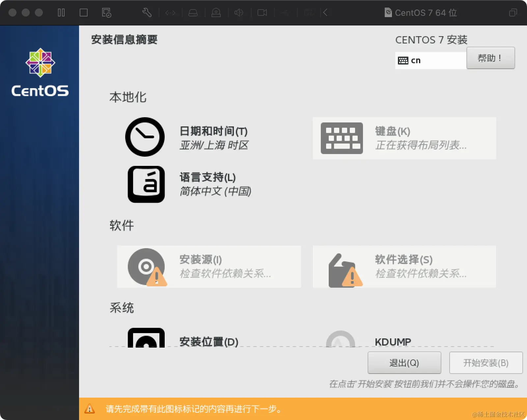Click the 本地化 section heading

pyautogui.click(x=128, y=97)
